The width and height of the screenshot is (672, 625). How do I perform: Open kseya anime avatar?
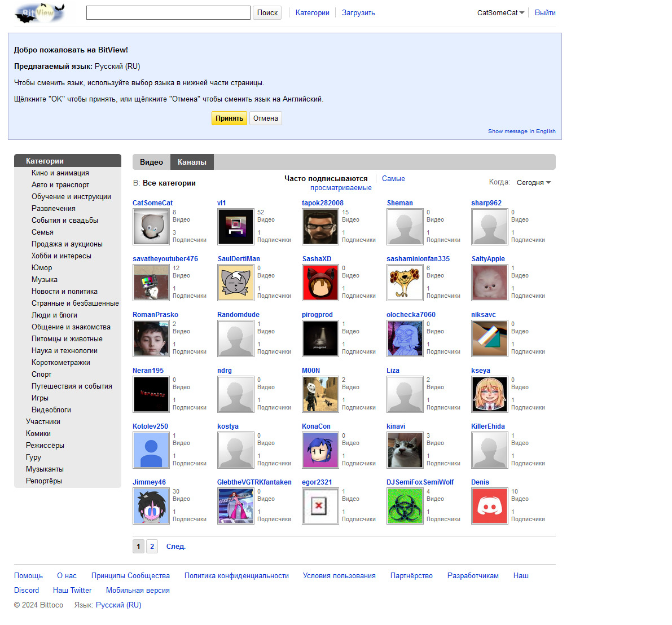point(489,394)
